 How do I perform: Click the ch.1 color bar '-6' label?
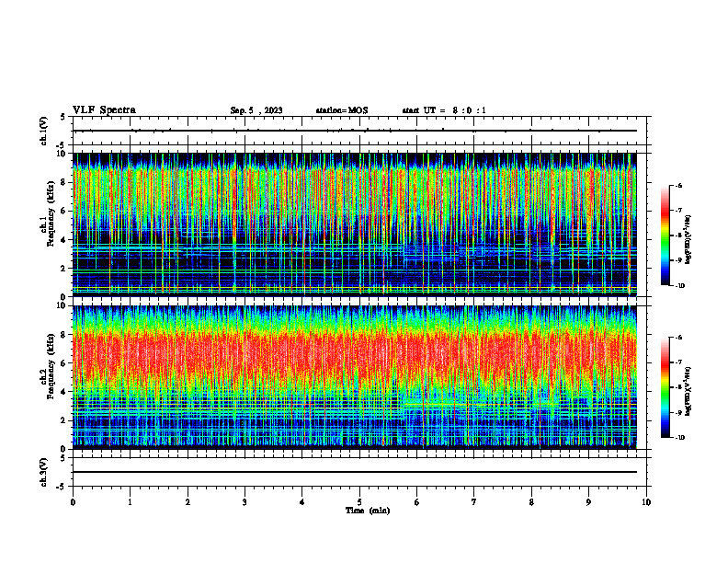pyautogui.click(x=678, y=185)
